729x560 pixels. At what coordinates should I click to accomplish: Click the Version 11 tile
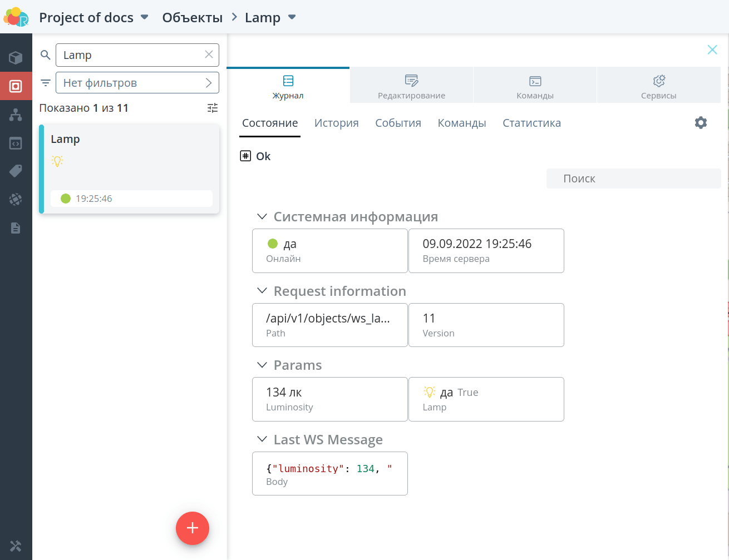coord(486,325)
